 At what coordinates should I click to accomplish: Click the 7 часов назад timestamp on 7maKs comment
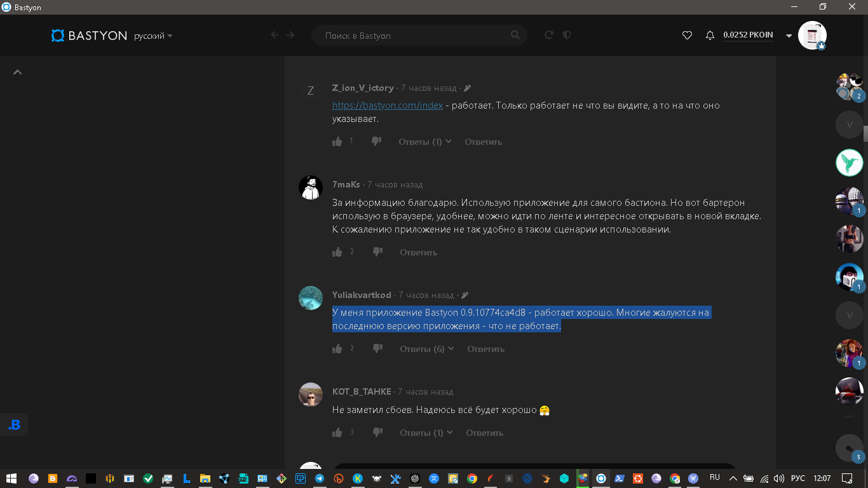point(395,184)
